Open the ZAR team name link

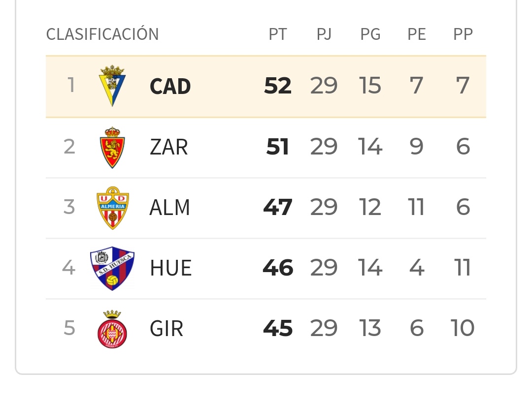168,147
